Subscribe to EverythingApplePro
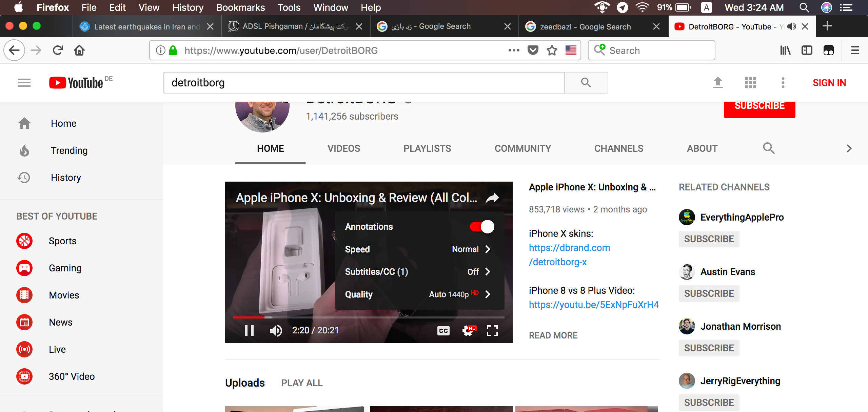Viewport: 868px width, 412px height. (709, 239)
